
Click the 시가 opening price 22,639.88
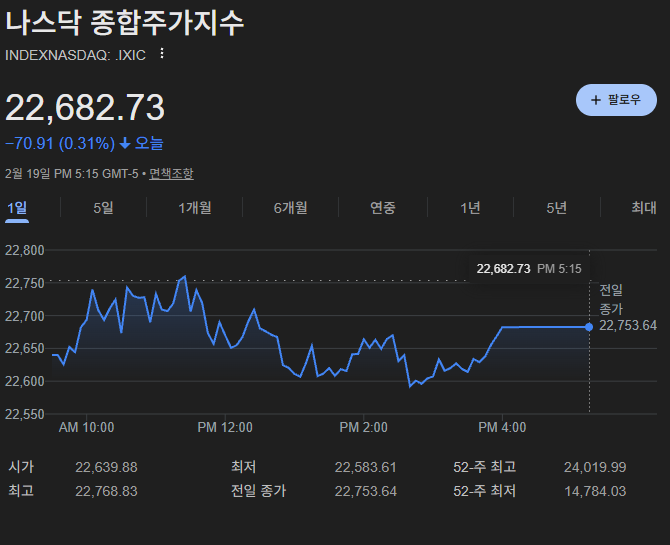[106, 467]
